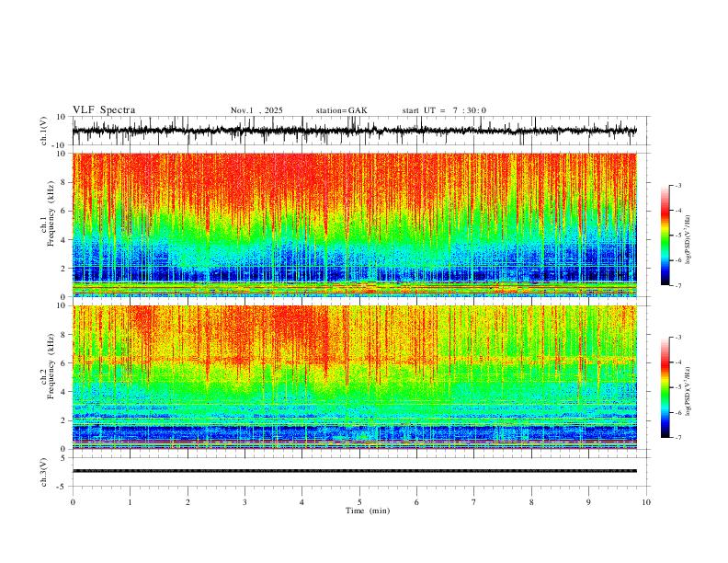Click inside the ch.1 spectrogram panel
Viewport: 728px width, 563px height.
pos(354,224)
